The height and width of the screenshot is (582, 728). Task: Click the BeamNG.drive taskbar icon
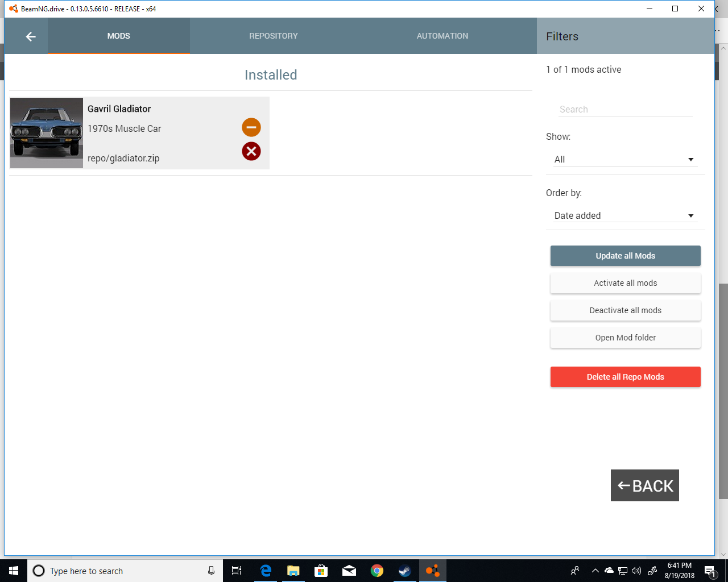coord(433,571)
